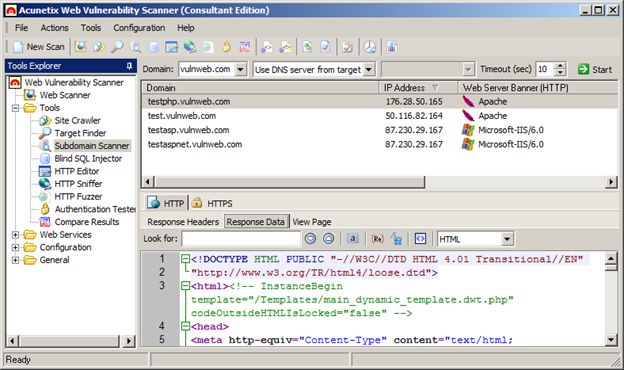This screenshot has height=370, width=624.
Task: Select the Response Data tab
Action: [x=256, y=222]
